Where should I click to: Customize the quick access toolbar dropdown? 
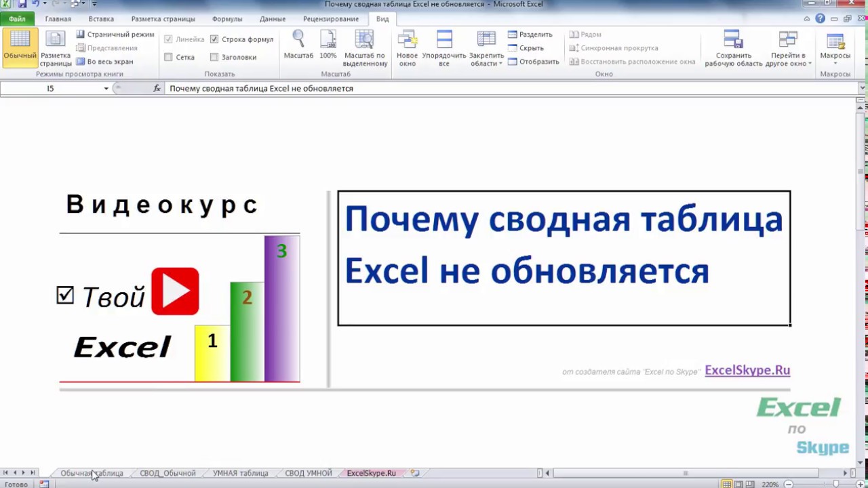93,4
